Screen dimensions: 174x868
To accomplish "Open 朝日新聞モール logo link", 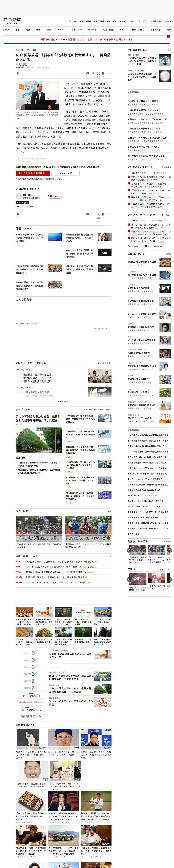I will tap(31, 716).
